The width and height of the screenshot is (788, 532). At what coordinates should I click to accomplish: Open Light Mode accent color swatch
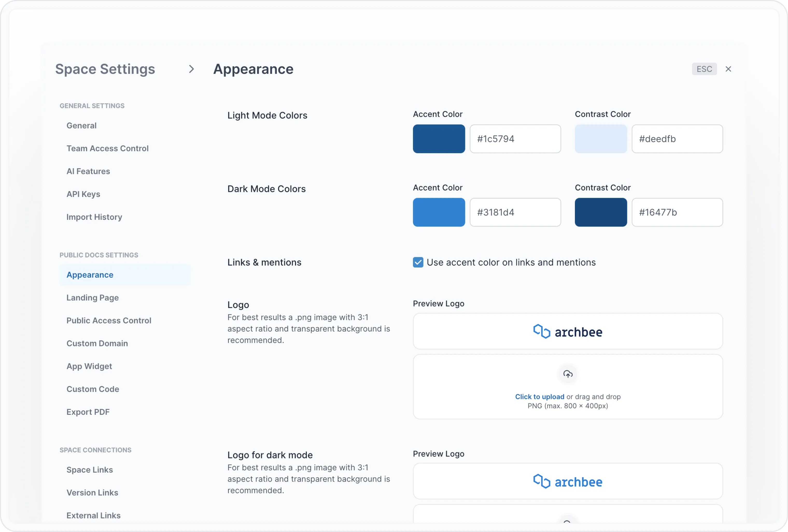[439, 139]
